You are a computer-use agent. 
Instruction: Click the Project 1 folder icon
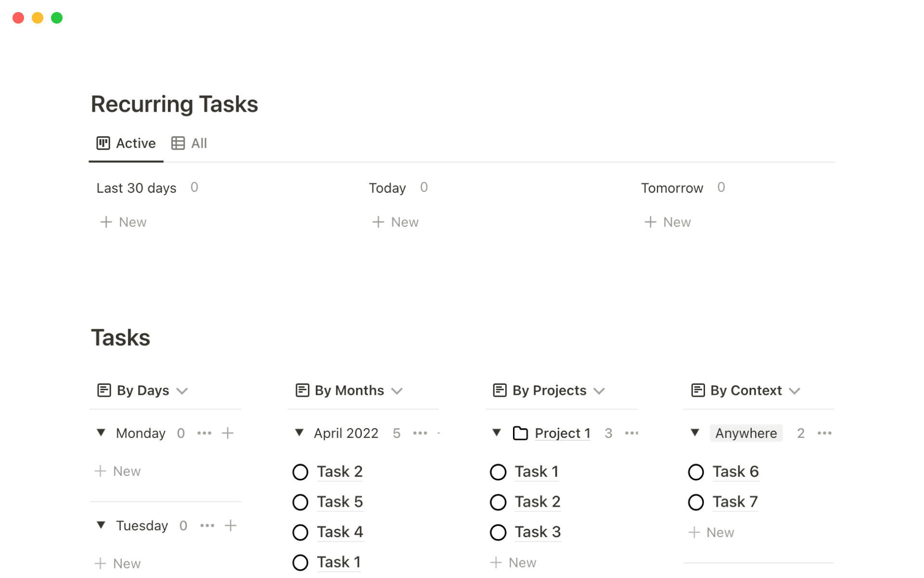coord(520,433)
